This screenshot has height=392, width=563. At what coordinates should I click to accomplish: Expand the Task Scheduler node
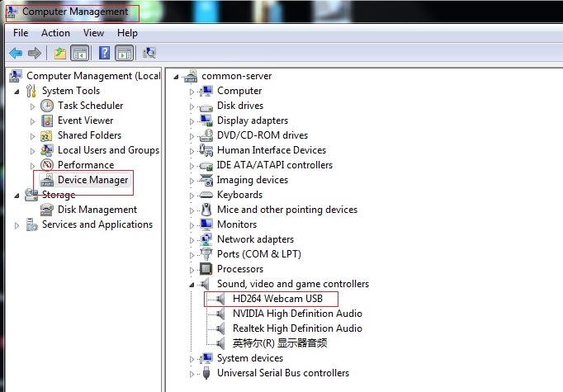pyautogui.click(x=32, y=106)
